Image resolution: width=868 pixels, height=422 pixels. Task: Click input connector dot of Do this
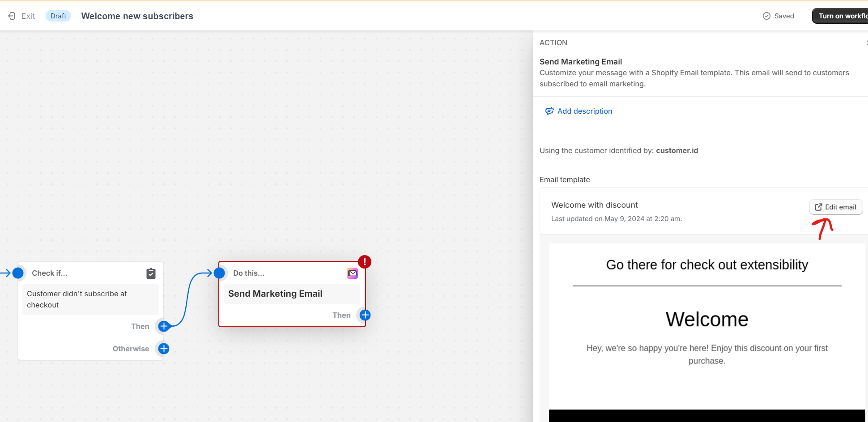pyautogui.click(x=219, y=273)
